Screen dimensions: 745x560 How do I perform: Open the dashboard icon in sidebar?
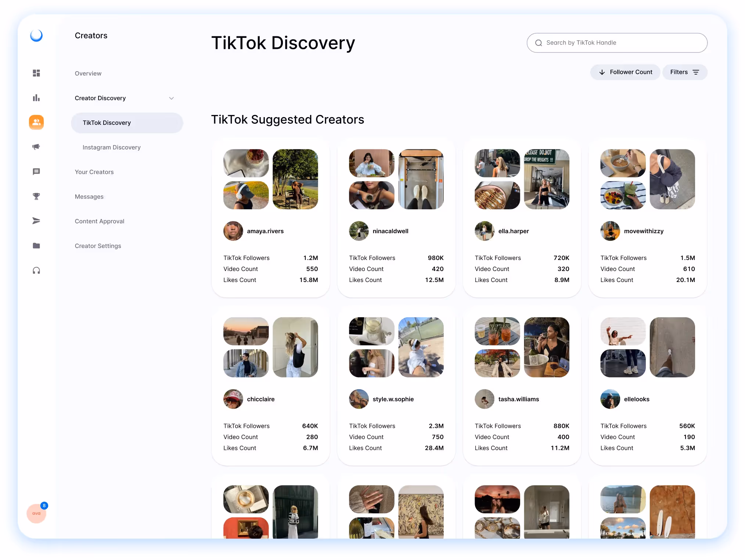pyautogui.click(x=36, y=73)
